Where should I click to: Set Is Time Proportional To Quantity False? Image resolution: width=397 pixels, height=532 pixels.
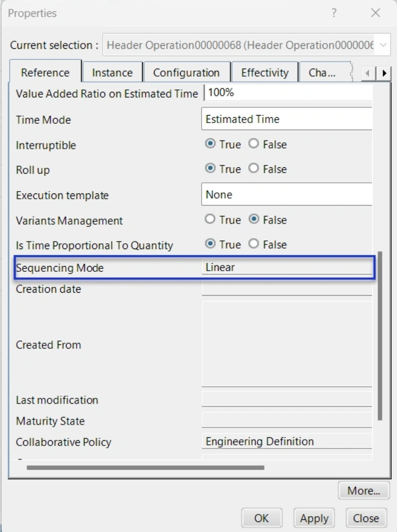(253, 245)
